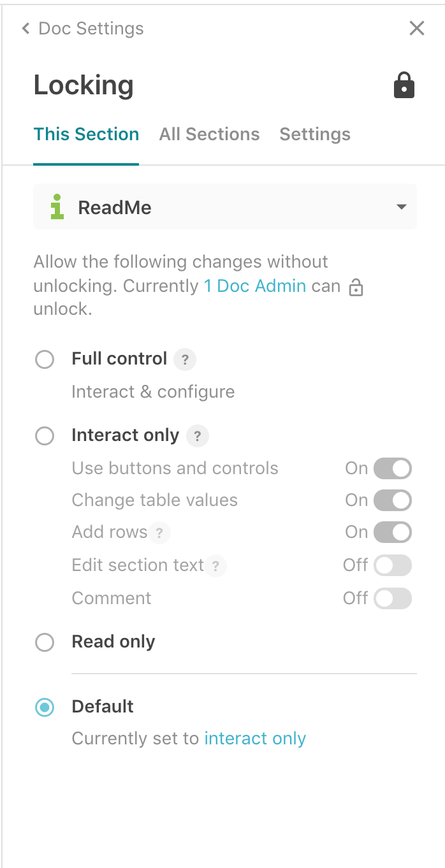Screen dimensions: 445x868
Task: Open the 1 Doc Admin link
Action: click(255, 286)
